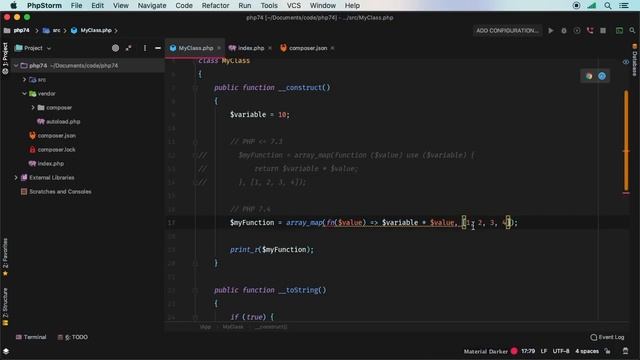The height and width of the screenshot is (360, 640).
Task: Open the Project view dropdown
Action: pyautogui.click(x=33, y=48)
